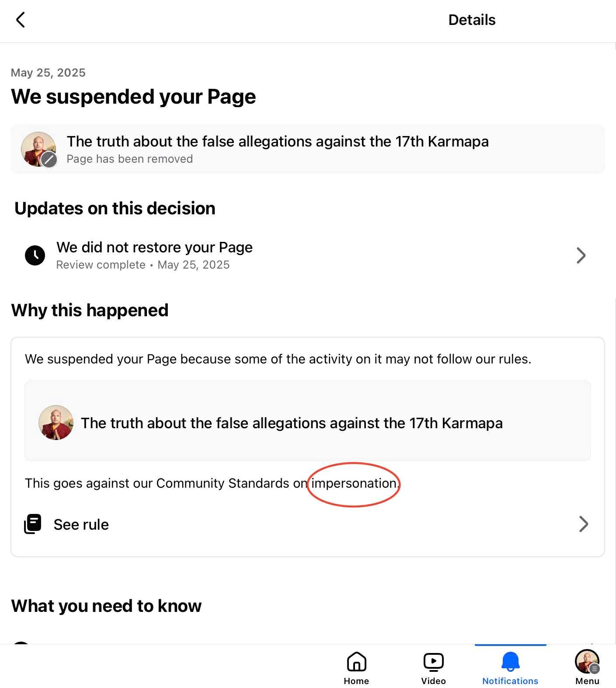Tap the Home house icon
The image size is (616, 688).
[x=356, y=661]
